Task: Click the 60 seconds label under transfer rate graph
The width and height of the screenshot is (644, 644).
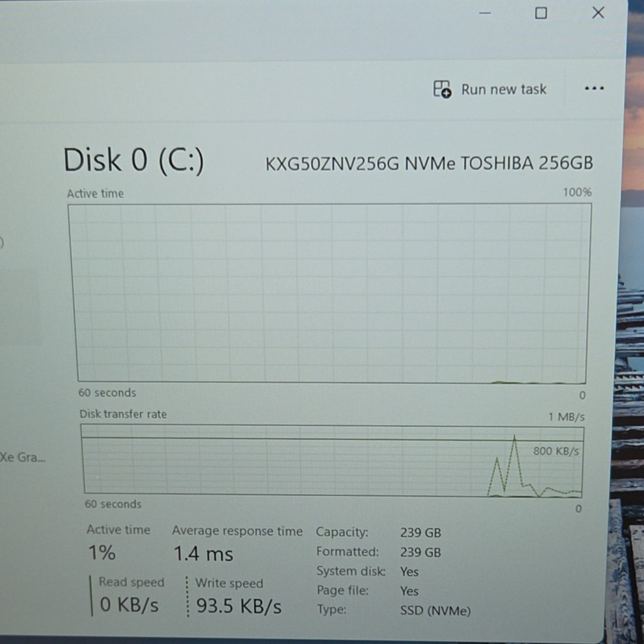Action: click(113, 504)
